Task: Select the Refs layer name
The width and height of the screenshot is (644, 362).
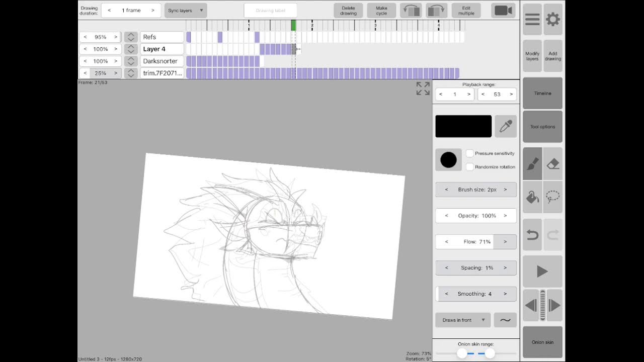Action: click(x=162, y=37)
